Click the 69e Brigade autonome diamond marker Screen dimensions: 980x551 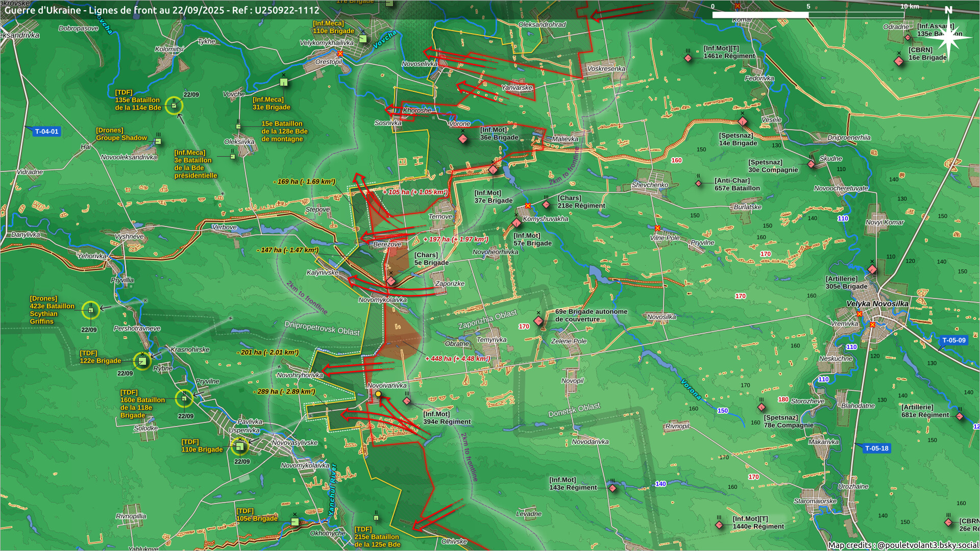pyautogui.click(x=538, y=321)
